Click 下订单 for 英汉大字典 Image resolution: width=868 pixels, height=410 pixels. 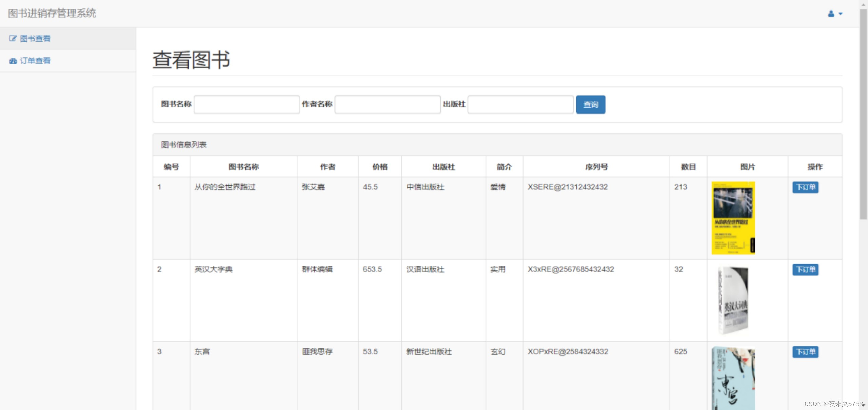point(805,269)
